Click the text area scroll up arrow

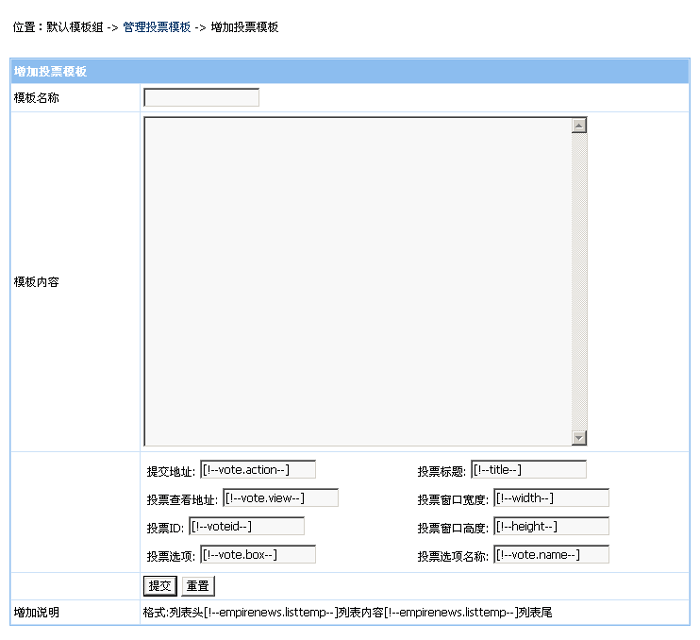tap(579, 125)
